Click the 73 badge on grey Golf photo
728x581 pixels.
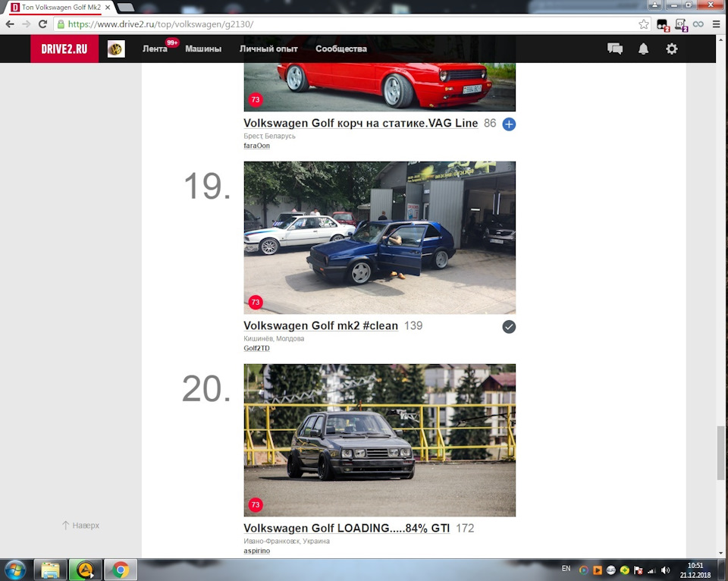256,505
